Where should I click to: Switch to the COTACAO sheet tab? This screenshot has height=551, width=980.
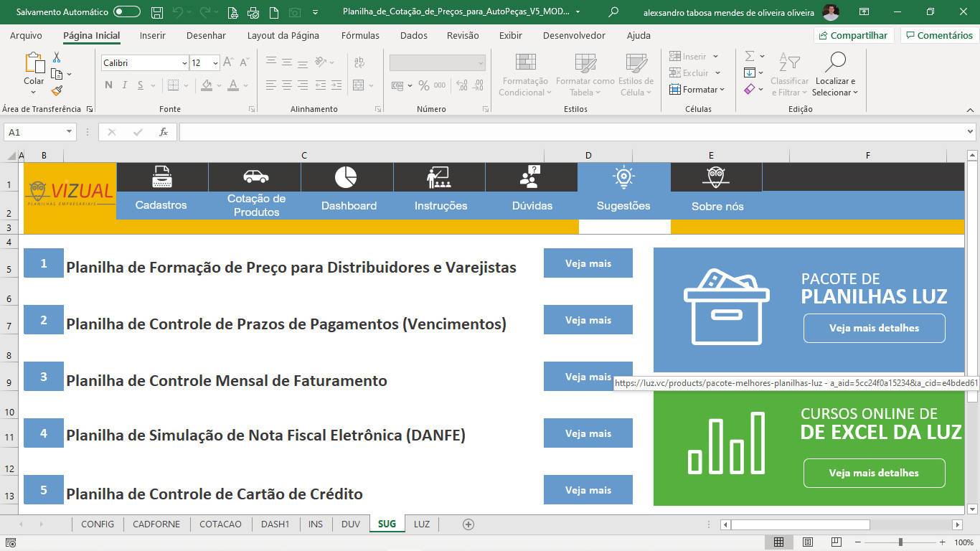click(x=220, y=524)
